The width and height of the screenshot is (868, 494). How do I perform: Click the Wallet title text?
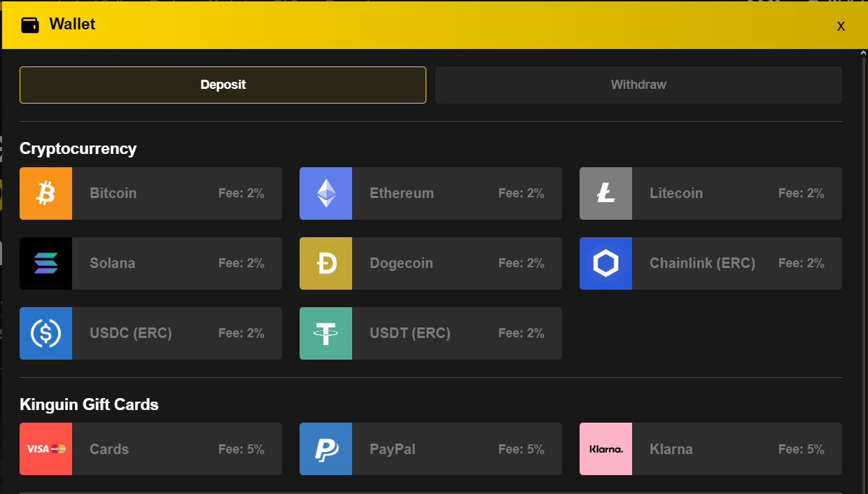(72, 24)
